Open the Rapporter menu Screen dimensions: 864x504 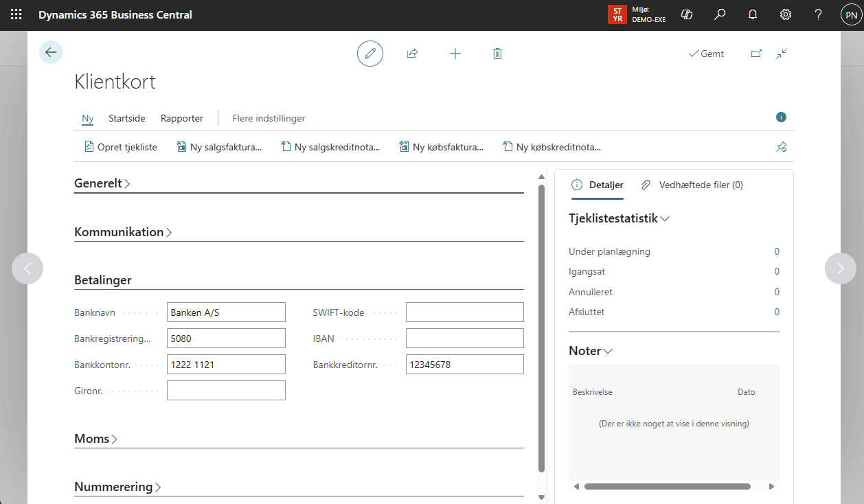tap(182, 118)
